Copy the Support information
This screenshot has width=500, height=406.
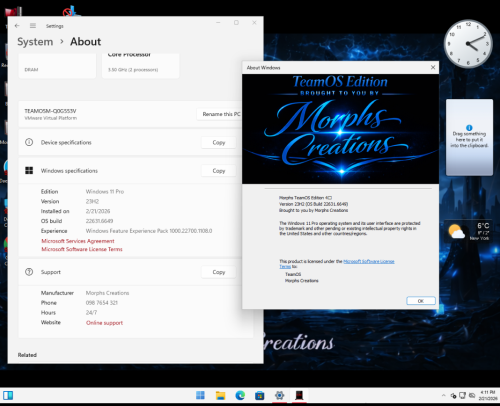219,272
